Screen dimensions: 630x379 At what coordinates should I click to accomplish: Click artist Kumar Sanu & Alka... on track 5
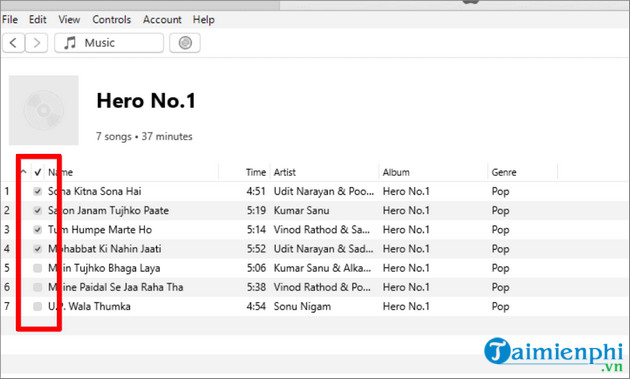click(322, 268)
